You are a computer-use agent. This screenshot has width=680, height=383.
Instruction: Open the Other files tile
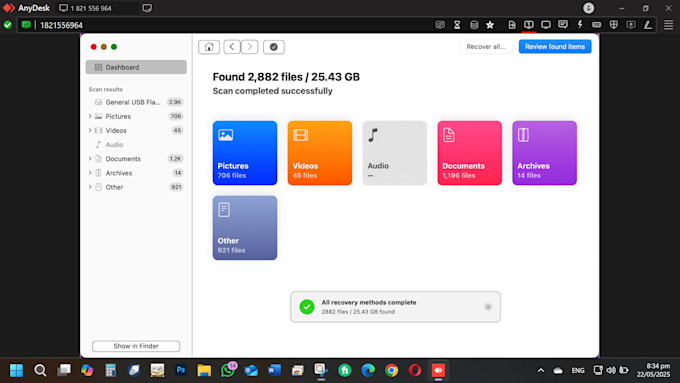pos(245,228)
